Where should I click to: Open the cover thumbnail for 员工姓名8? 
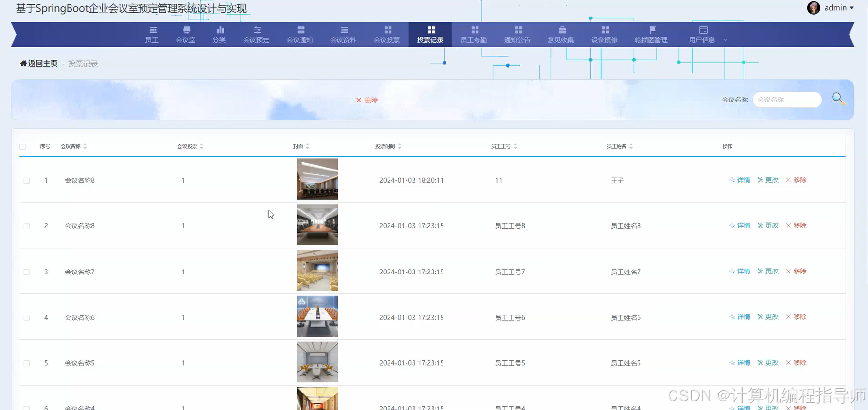coord(318,225)
